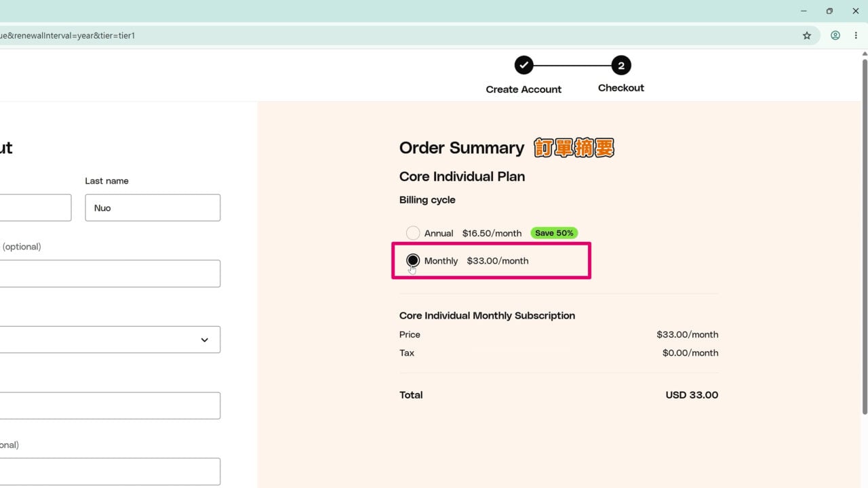868x488 pixels.
Task: Minimize the browser window
Action: 804,11
